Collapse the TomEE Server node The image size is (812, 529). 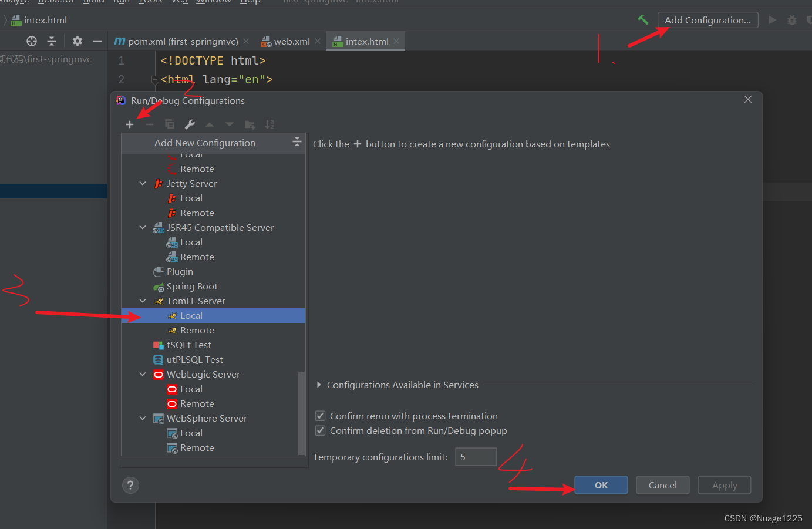[x=143, y=301]
